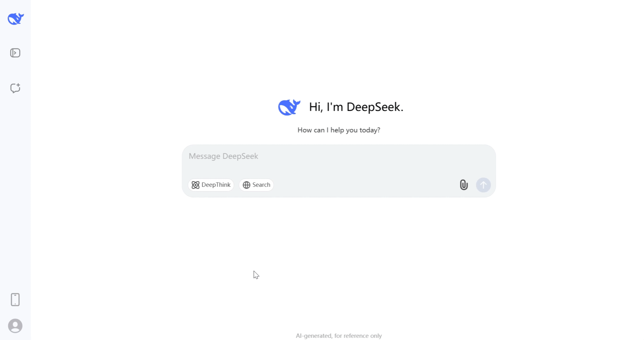Click the AI-generated disclaimer text link

339,335
